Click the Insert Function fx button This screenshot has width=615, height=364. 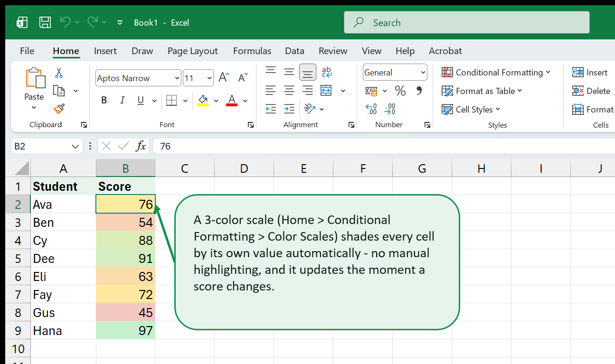141,146
